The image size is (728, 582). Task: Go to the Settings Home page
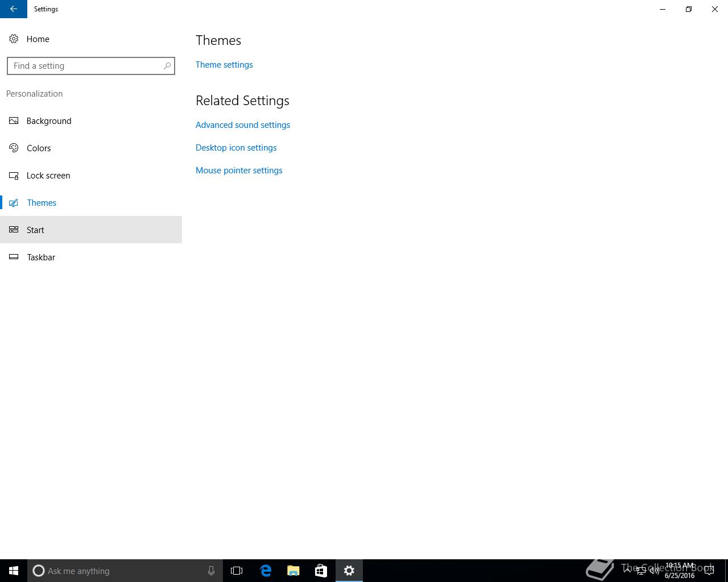pyautogui.click(x=91, y=39)
